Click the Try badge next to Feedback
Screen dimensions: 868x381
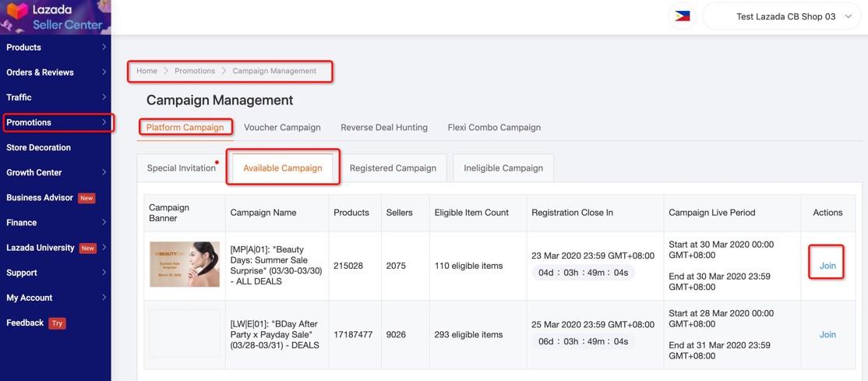(57, 323)
